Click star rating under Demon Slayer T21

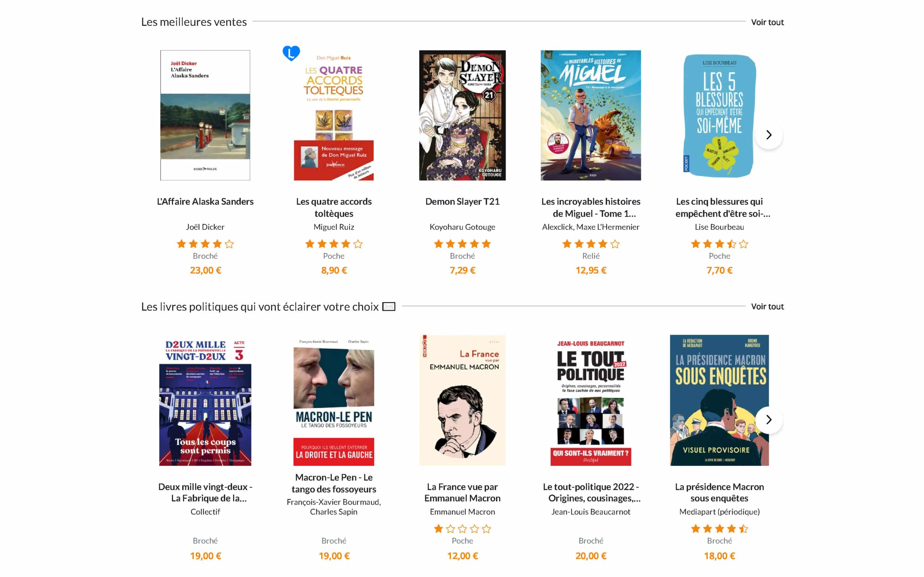(462, 244)
